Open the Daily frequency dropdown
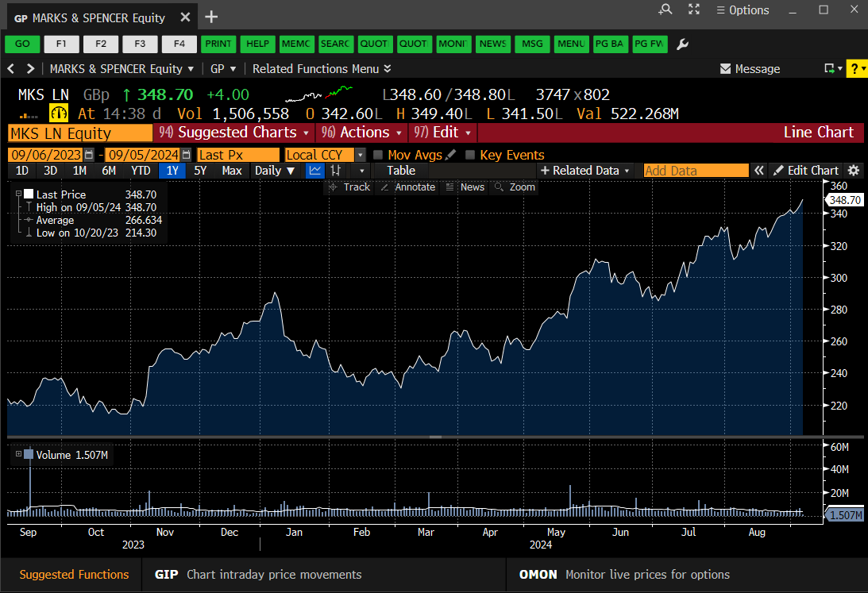The width and height of the screenshot is (868, 593). tap(275, 170)
